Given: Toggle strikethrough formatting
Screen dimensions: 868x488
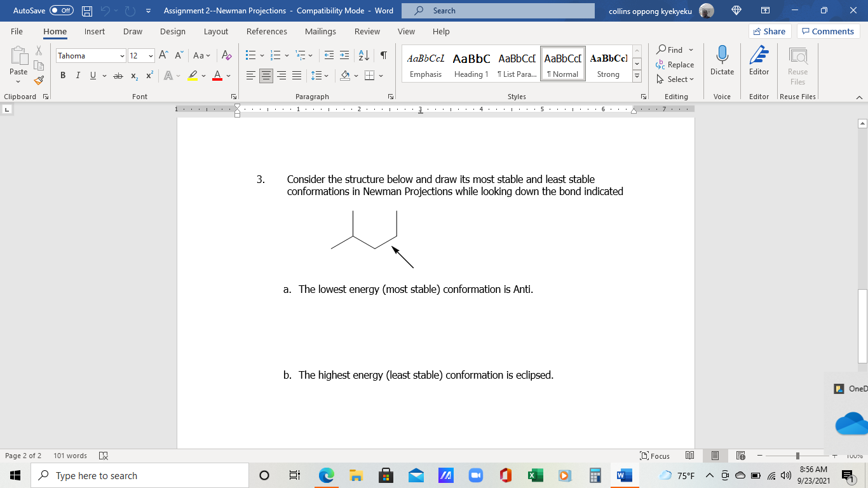Looking at the screenshot, I should point(118,75).
